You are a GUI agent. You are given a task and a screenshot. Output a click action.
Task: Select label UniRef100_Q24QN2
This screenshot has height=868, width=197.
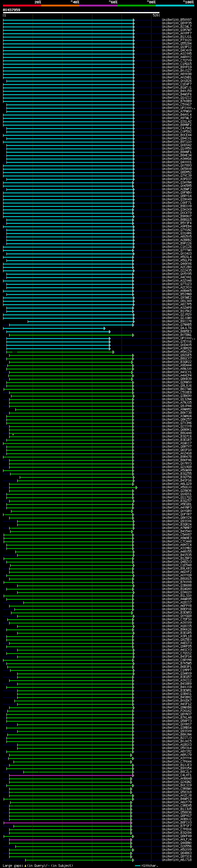click(177, 782)
